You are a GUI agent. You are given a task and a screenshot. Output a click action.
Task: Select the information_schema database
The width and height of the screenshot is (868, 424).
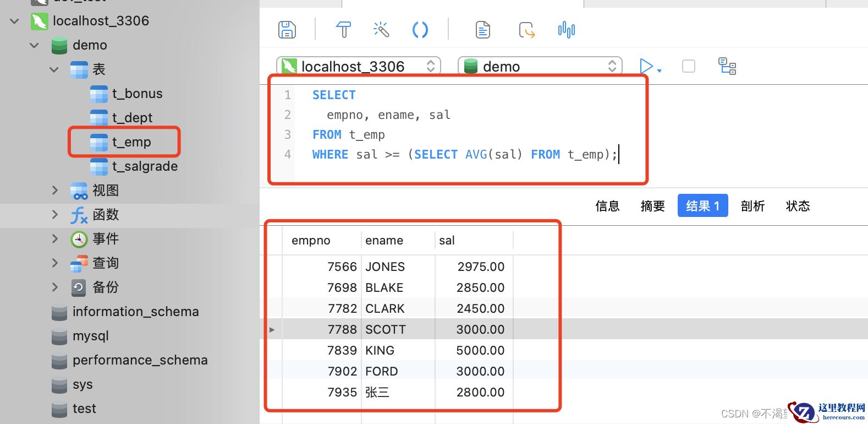[x=135, y=312]
